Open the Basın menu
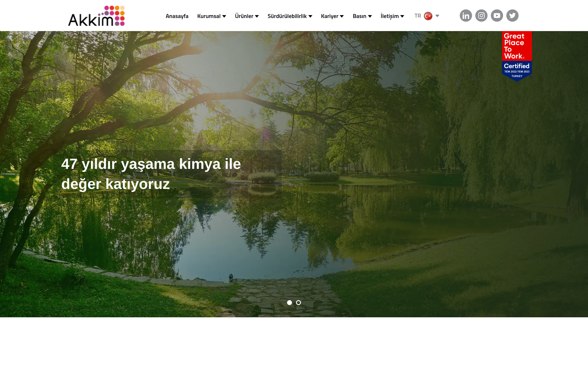The width and height of the screenshot is (588, 368). [x=362, y=16]
